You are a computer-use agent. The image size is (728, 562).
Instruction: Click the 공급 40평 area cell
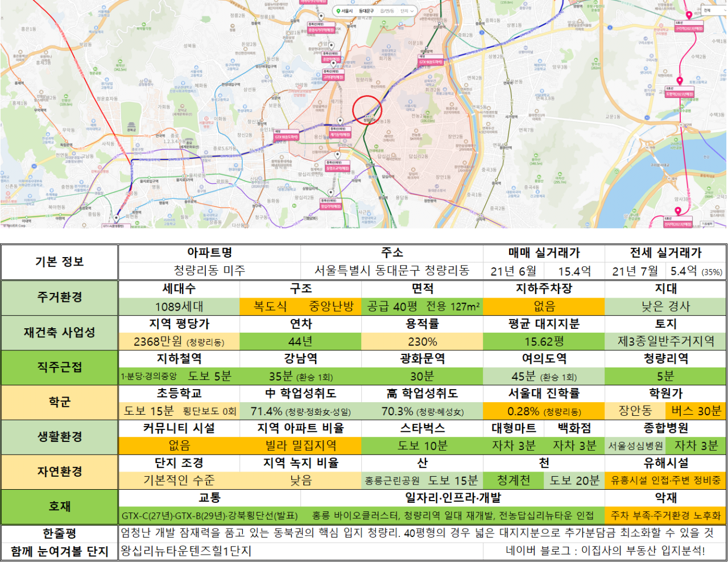tap(392, 307)
